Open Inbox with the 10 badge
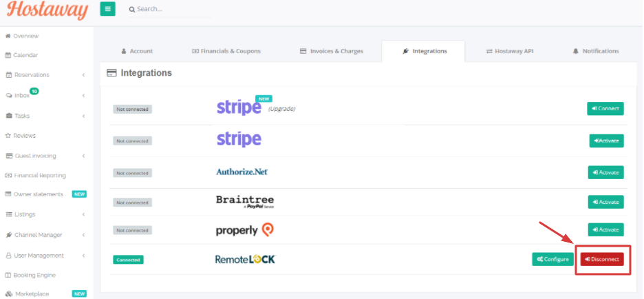 pos(22,94)
